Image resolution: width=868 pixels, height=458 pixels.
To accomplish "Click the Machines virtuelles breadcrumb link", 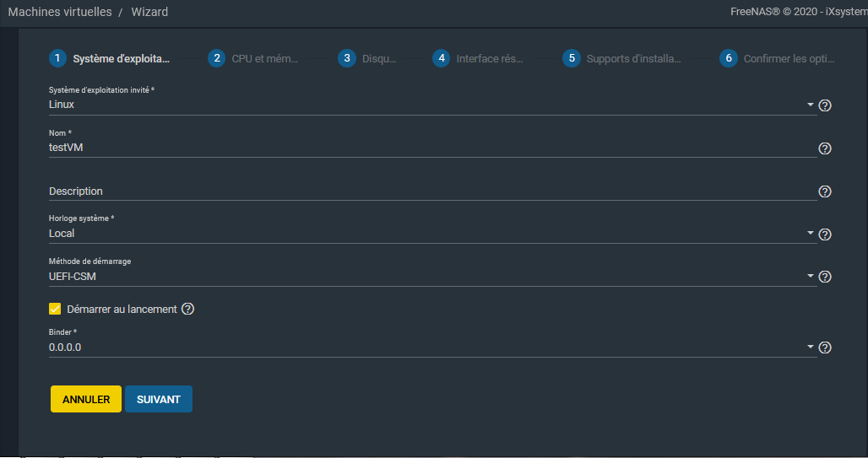I will [x=60, y=12].
